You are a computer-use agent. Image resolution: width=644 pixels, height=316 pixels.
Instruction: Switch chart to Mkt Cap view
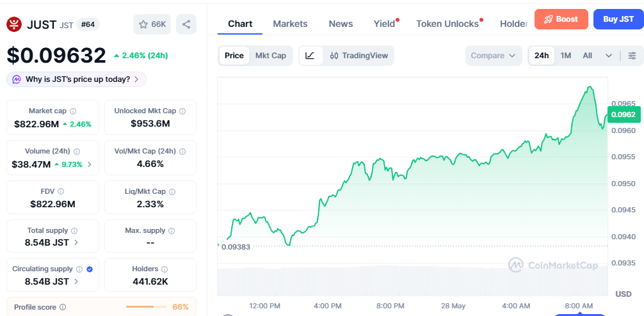(271, 56)
